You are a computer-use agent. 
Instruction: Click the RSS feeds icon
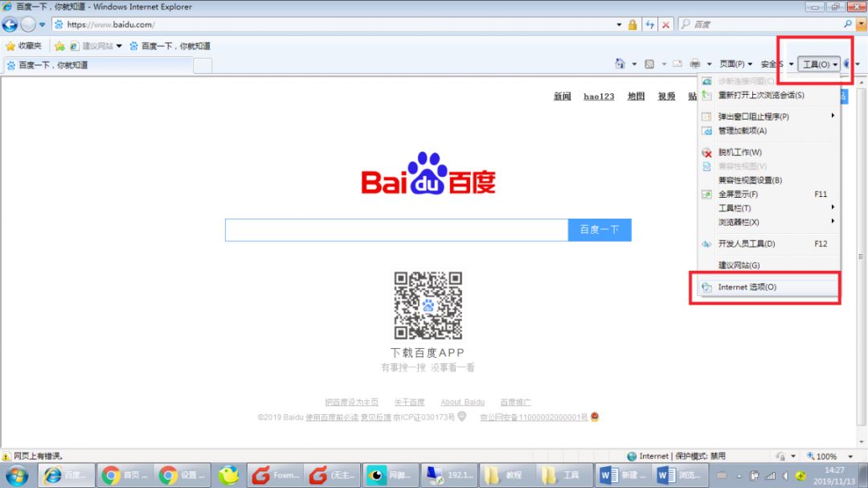(x=649, y=64)
